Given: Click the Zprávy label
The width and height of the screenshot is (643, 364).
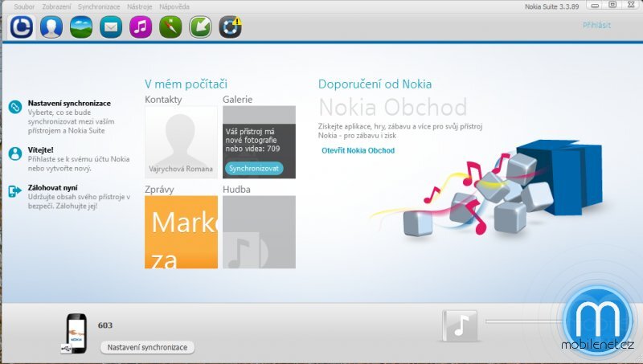Looking at the screenshot, I should point(159,190).
